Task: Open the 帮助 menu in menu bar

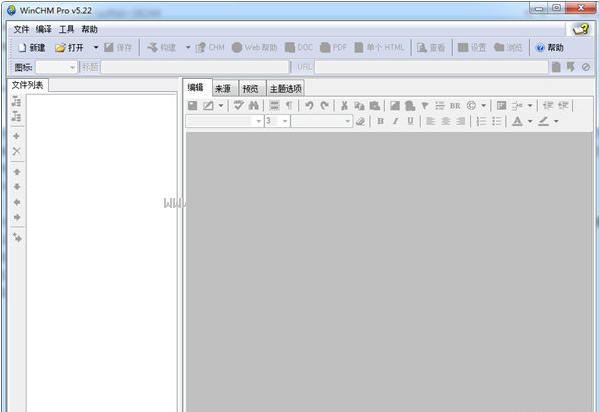Action: click(89, 29)
